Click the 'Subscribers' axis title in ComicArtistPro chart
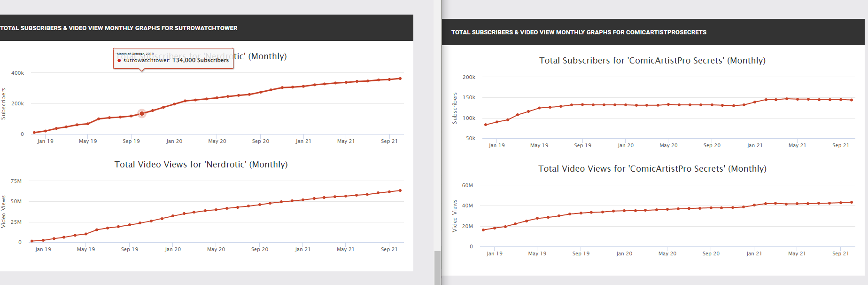Viewport: 868px width, 285px height. click(455, 108)
